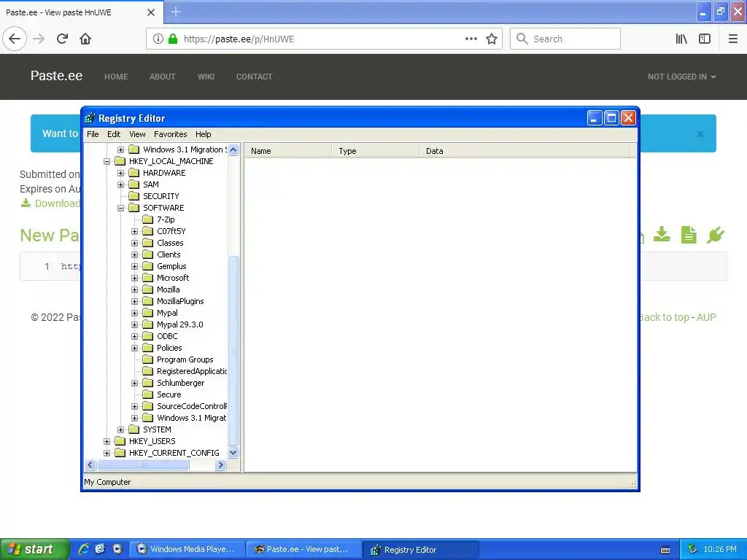Viewport: 747px width, 560px height.
Task: Open the Registry Editor Edit menu
Action: 114,134
